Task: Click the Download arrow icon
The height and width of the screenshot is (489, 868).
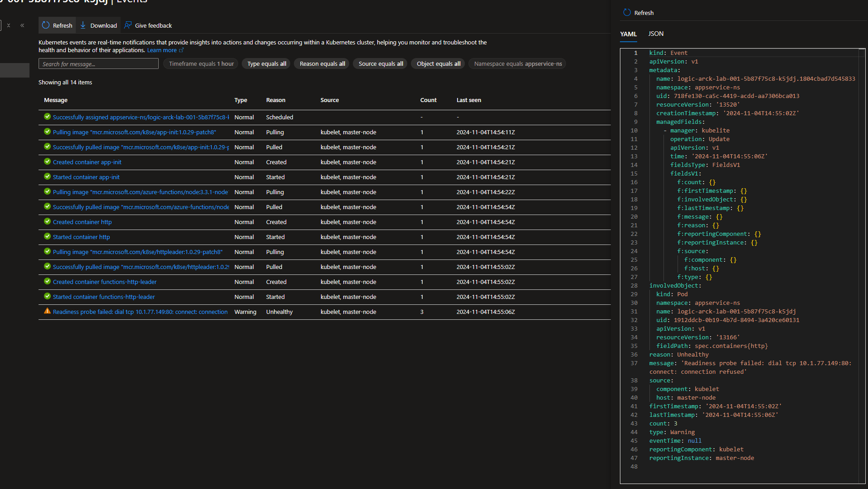Action: point(83,25)
